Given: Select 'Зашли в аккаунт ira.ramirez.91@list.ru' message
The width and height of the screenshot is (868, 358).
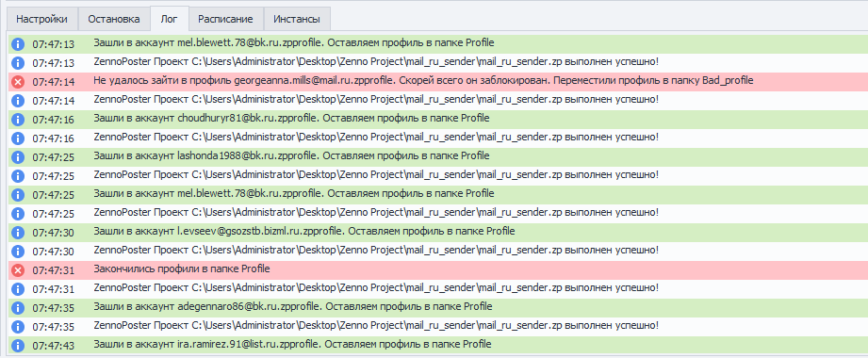Looking at the screenshot, I should (292, 344).
